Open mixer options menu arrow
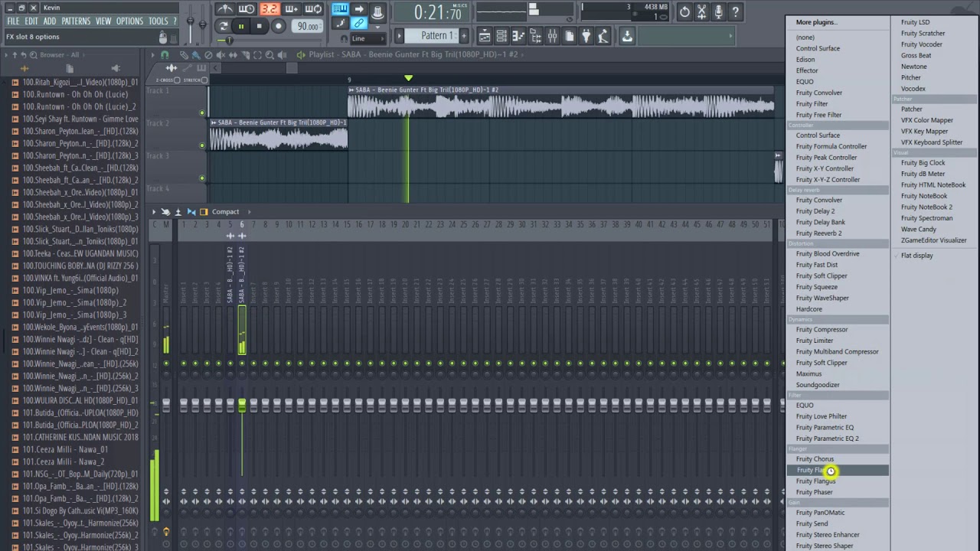 (154, 212)
